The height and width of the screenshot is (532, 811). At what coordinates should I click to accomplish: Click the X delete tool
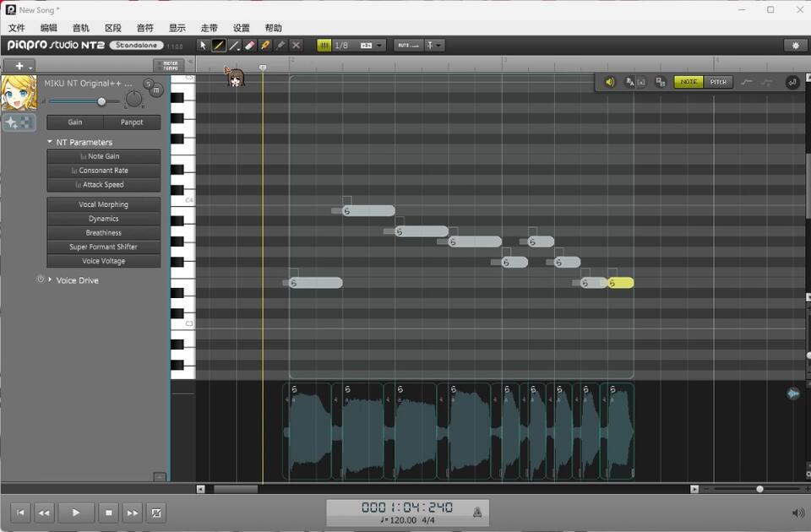297,46
